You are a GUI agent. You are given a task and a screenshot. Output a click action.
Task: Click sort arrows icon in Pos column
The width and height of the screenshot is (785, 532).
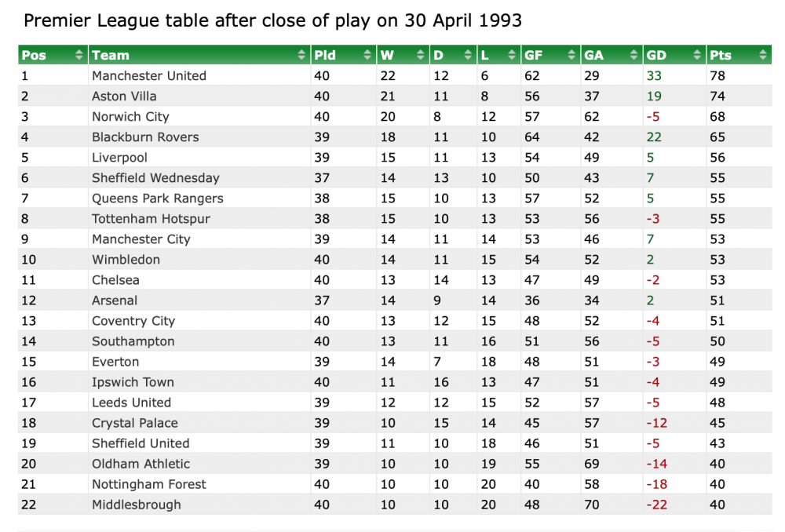click(78, 55)
